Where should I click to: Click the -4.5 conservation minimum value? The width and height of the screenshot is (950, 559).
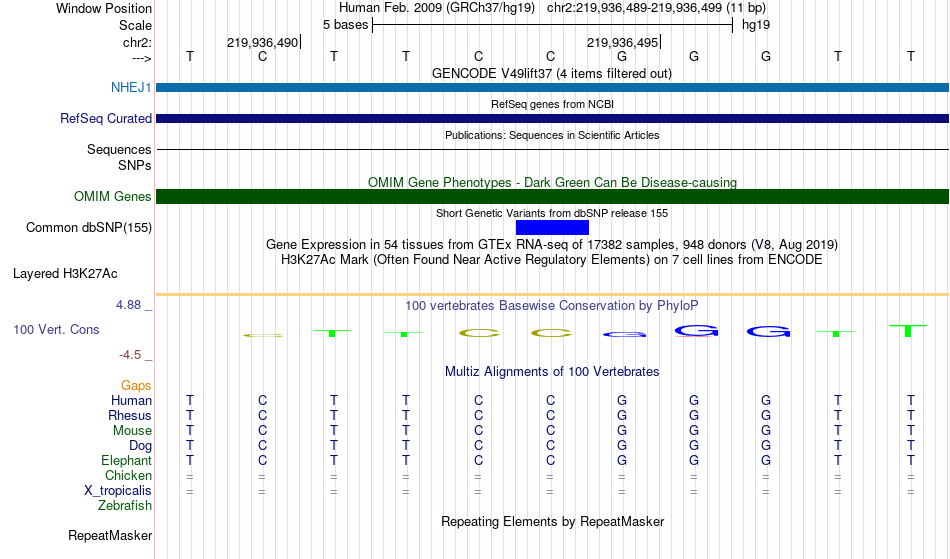tap(130, 354)
